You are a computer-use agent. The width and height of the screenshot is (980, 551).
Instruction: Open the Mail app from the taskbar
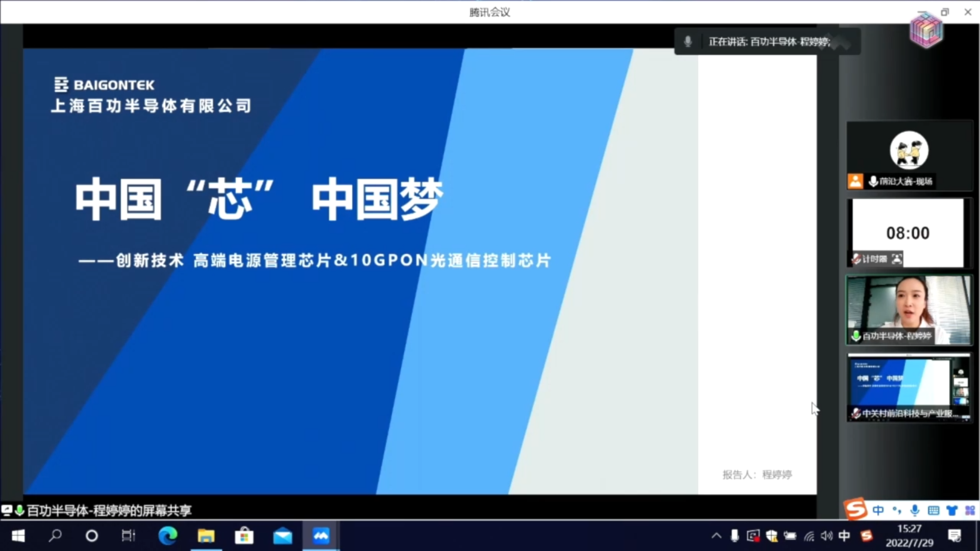coord(283,536)
